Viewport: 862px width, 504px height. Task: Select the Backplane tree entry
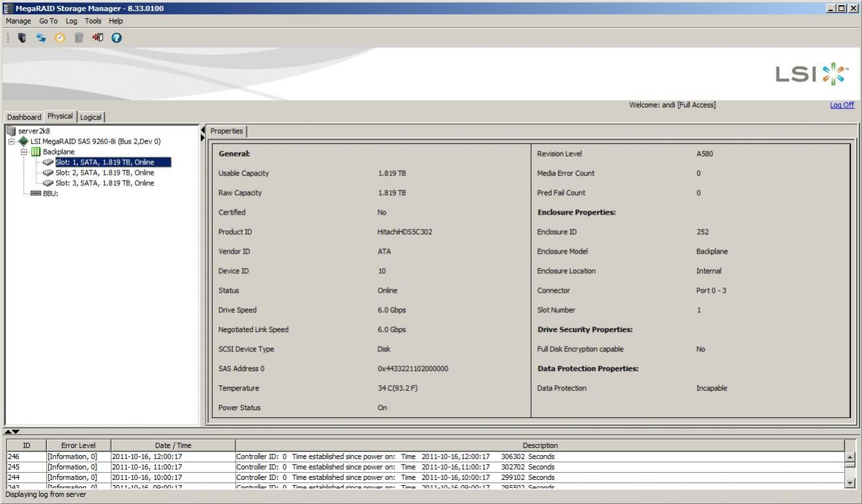(x=59, y=152)
